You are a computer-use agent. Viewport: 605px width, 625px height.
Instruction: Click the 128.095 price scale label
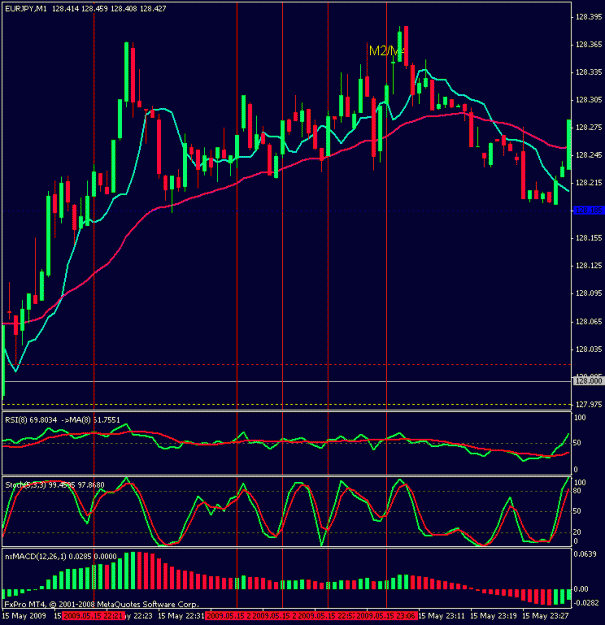[588, 293]
